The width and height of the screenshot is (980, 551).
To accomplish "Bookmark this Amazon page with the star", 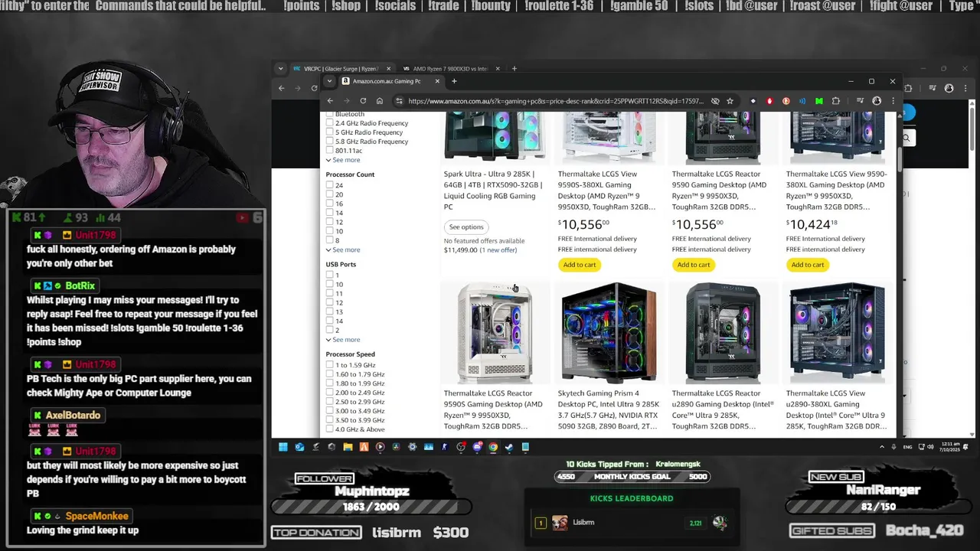I will 730,101.
